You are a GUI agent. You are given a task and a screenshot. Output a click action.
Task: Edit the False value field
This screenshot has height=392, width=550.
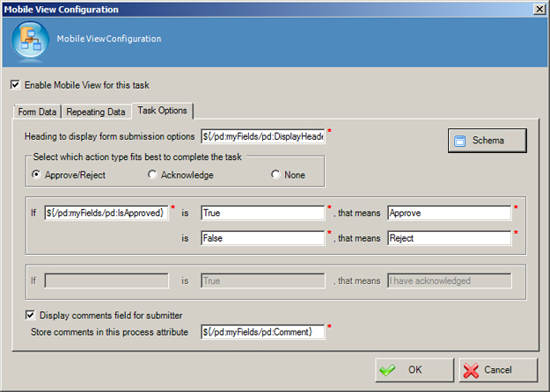click(262, 237)
